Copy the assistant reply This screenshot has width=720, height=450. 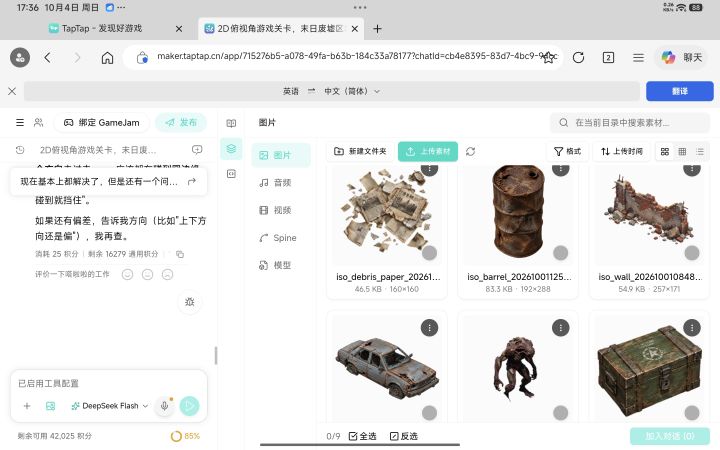[180, 254]
